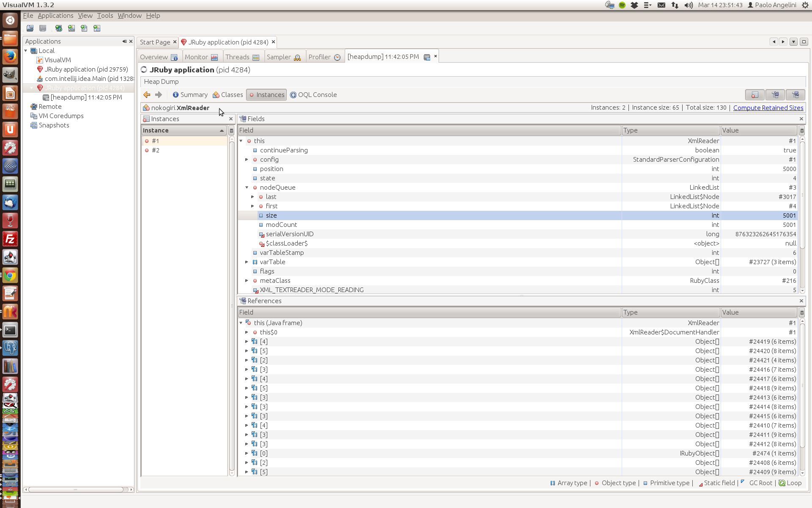The width and height of the screenshot is (812, 508).
Task: Open the mail indicator in top bar
Action: tap(661, 5)
